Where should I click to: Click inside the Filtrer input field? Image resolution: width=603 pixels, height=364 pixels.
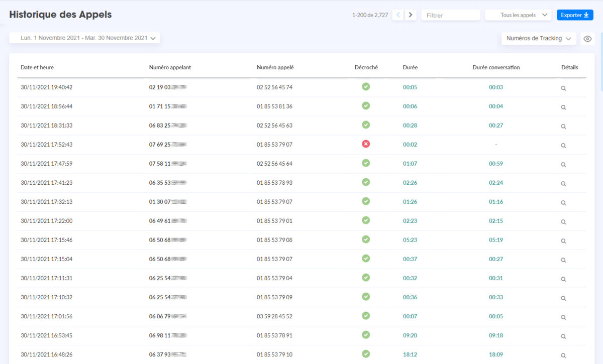point(450,15)
